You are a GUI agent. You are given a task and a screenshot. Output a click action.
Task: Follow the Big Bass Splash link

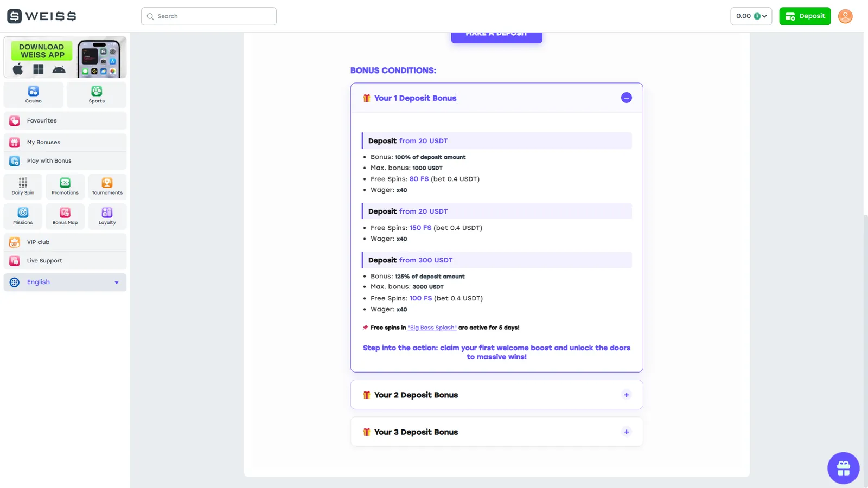click(x=432, y=328)
